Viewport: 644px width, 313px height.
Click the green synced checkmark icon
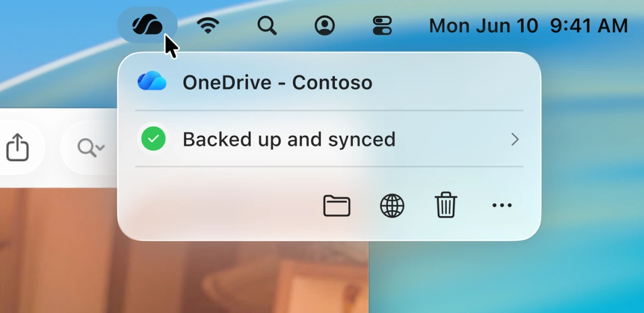point(153,138)
